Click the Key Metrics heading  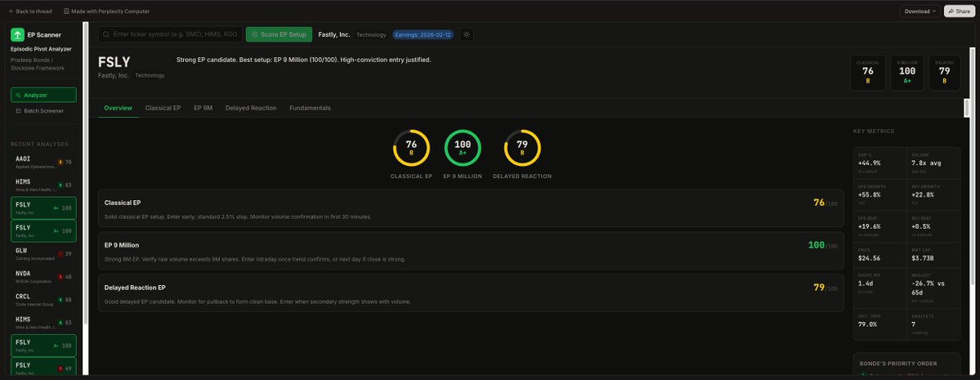tap(874, 132)
